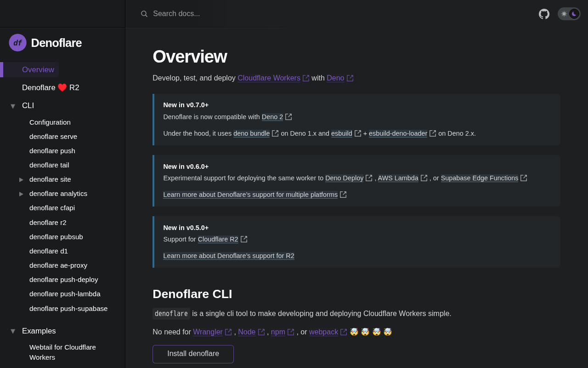Click the Denoflare df logo icon

point(17,43)
